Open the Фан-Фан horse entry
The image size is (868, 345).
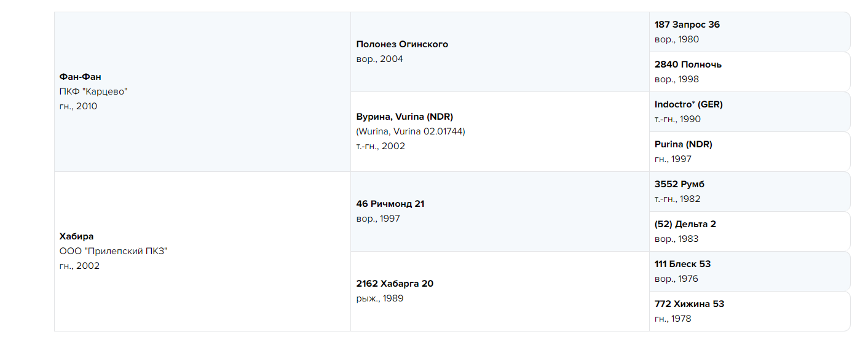coord(81,77)
